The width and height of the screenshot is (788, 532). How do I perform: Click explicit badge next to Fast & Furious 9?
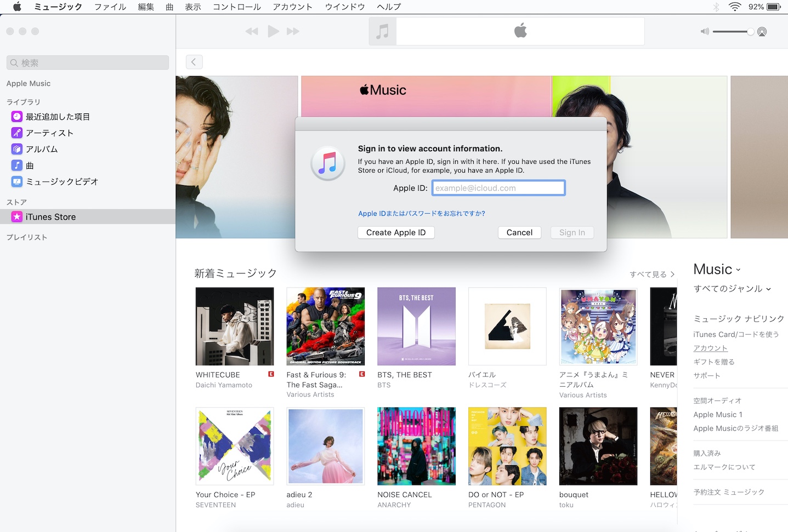coord(362,374)
